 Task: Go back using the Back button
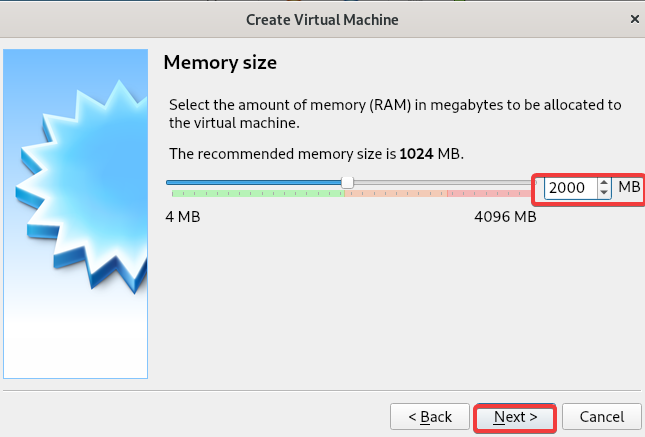pyautogui.click(x=430, y=417)
